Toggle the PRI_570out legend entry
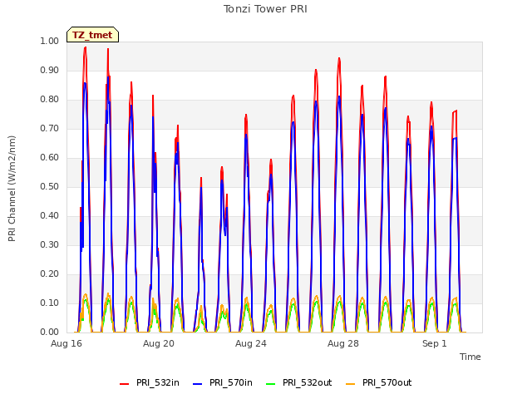This screenshot has width=532, height=399. [x=378, y=382]
